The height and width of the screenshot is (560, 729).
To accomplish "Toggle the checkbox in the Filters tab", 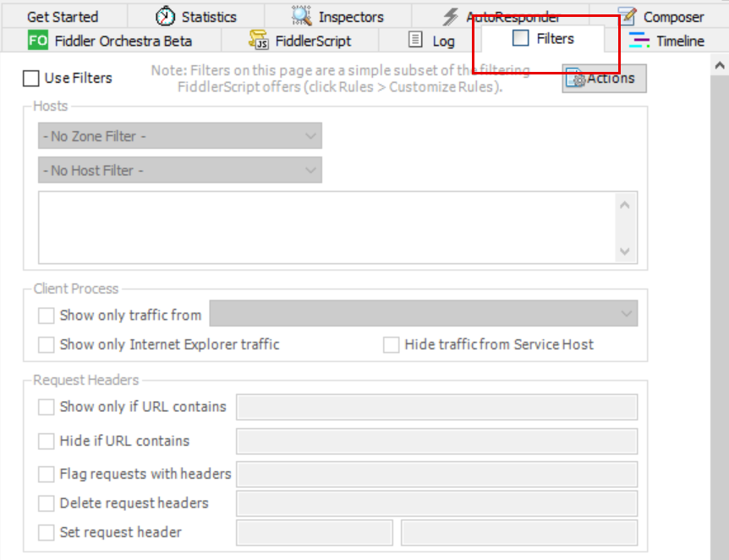I will (x=520, y=38).
